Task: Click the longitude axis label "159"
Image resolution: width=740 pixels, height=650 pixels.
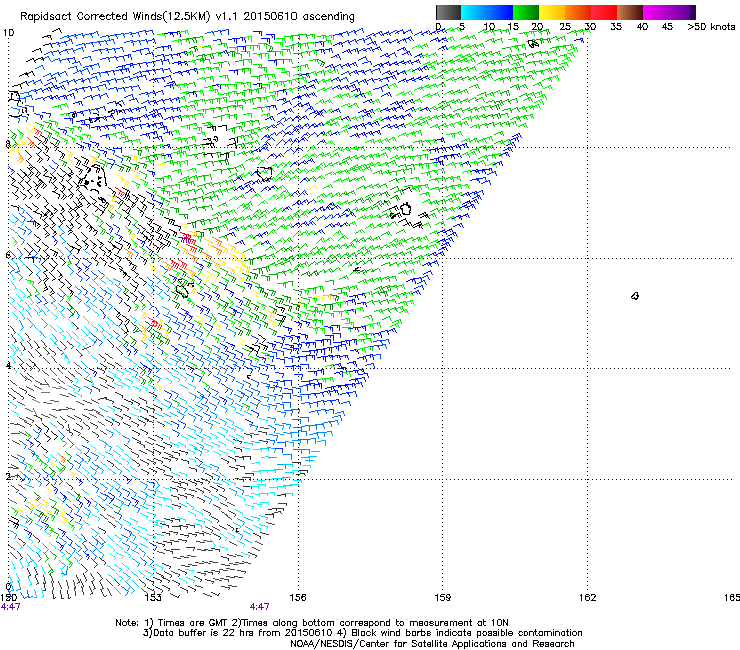Action: [442, 598]
